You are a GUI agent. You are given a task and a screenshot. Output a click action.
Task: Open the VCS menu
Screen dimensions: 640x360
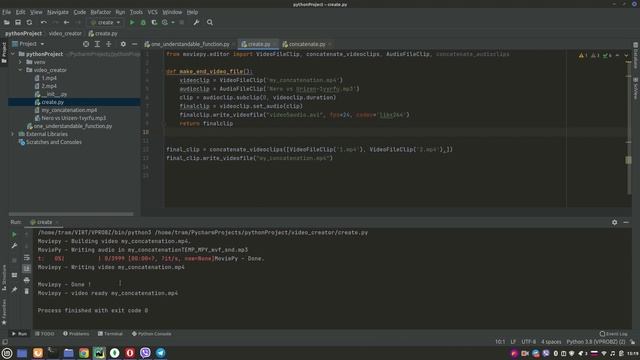tap(152, 12)
